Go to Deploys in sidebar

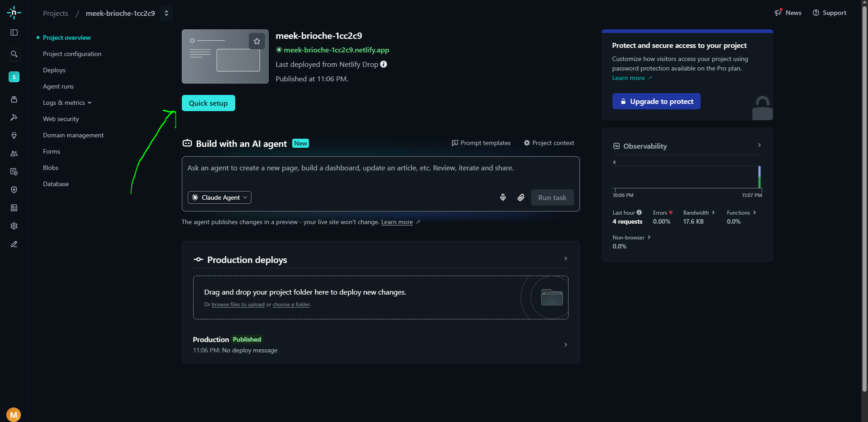click(x=54, y=70)
